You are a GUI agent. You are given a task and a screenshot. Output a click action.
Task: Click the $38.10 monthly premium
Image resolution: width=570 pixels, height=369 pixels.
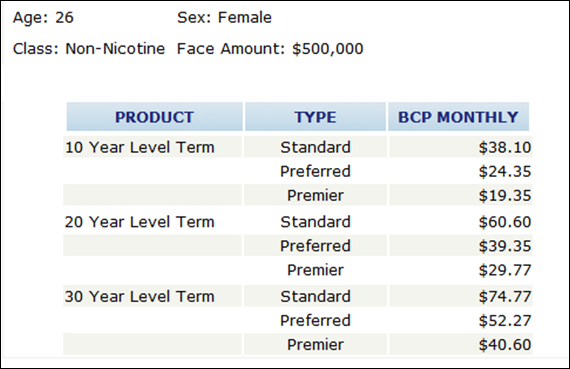[505, 147]
